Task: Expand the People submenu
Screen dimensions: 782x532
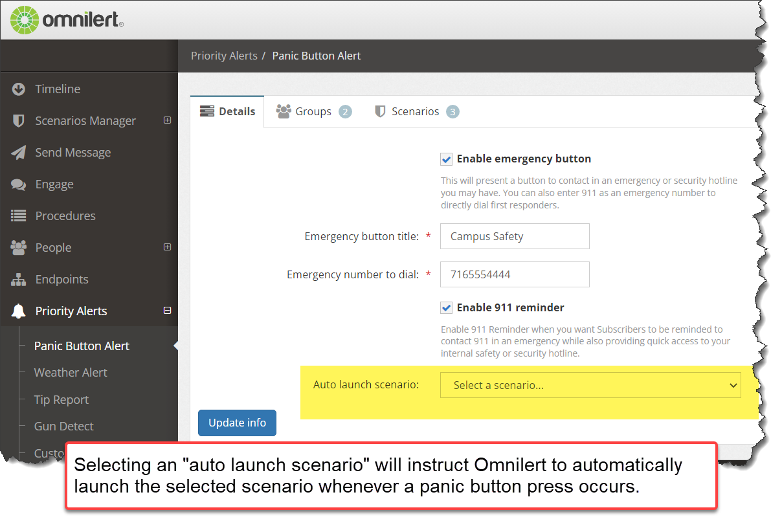Action: [167, 247]
